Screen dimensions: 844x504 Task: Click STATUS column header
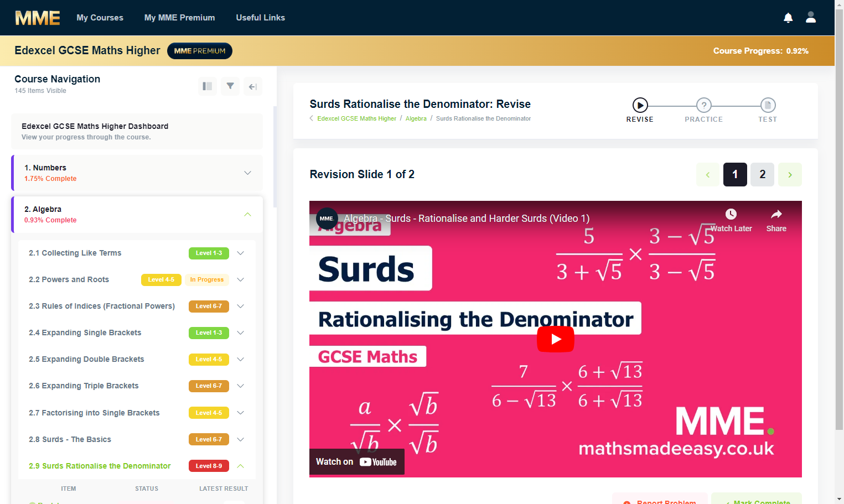[147, 489]
